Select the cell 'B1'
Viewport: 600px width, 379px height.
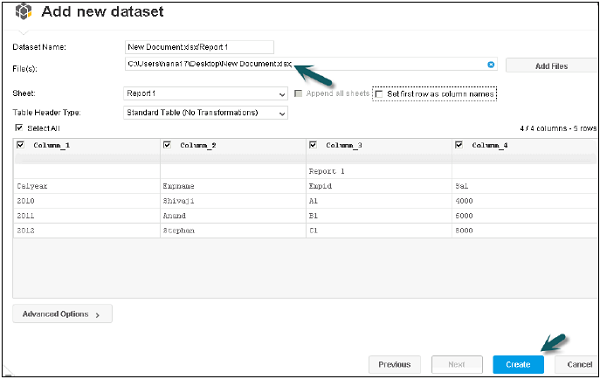[x=379, y=216]
